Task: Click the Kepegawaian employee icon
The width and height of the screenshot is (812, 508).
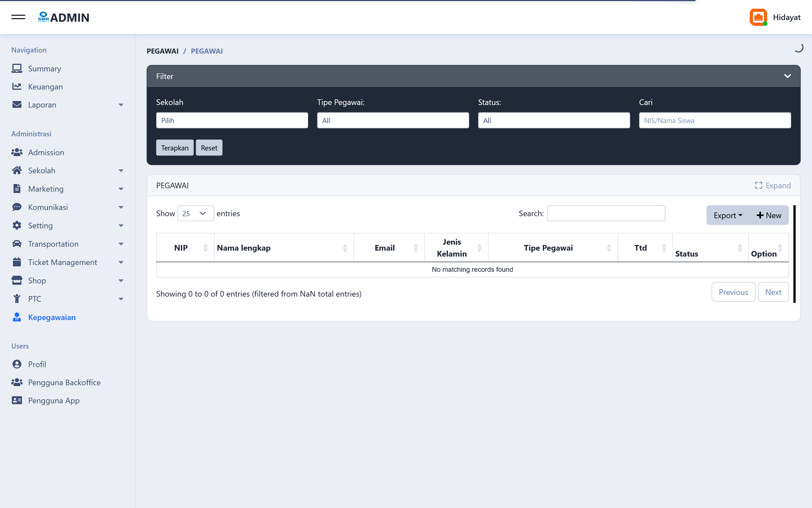Action: [x=17, y=317]
